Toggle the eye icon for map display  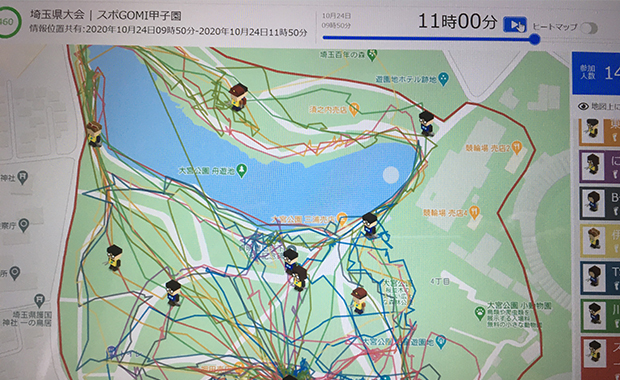click(x=583, y=106)
